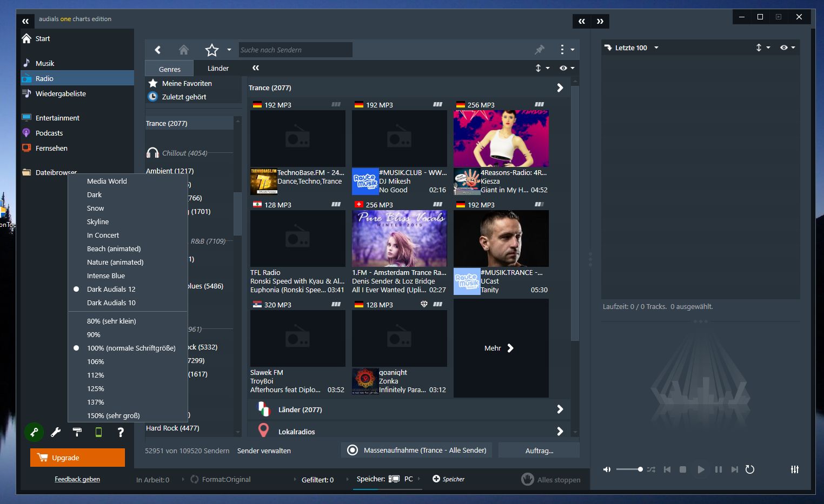Skip to previous track

click(667, 469)
